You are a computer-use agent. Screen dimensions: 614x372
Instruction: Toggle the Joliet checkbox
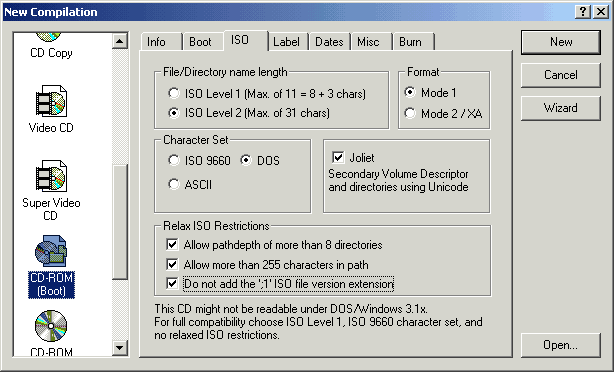(338, 157)
